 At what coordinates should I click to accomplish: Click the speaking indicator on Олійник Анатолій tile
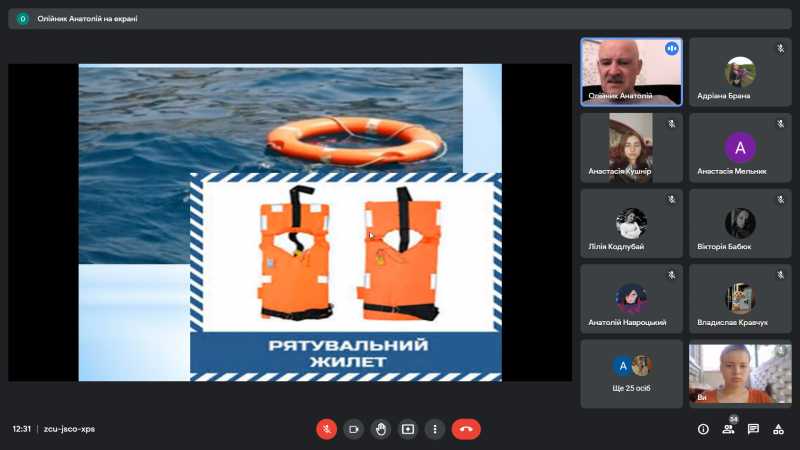coord(671,48)
